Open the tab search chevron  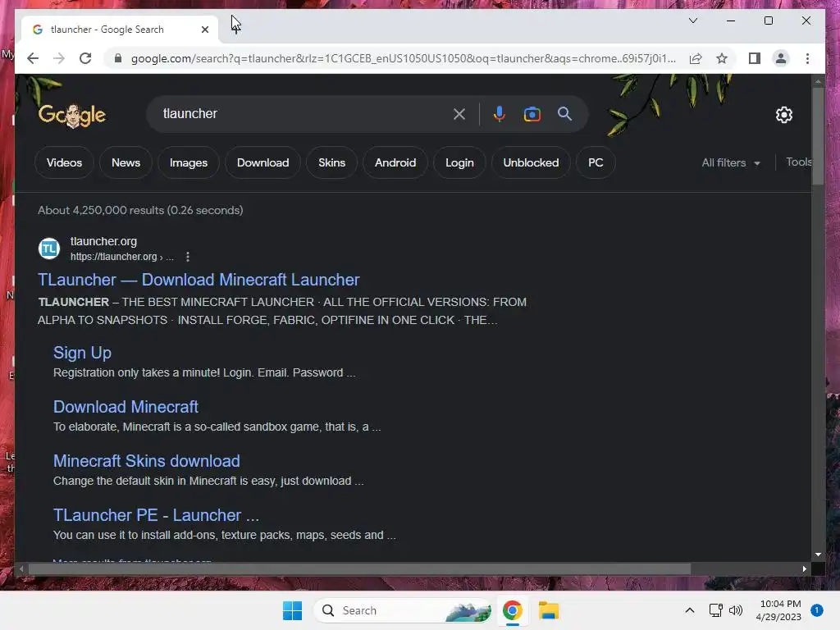point(692,21)
